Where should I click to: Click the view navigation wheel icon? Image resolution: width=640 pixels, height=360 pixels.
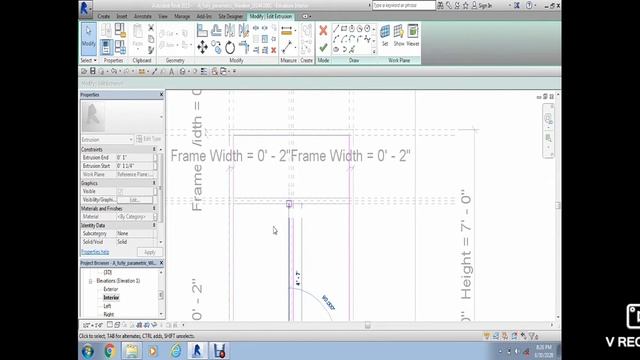(548, 119)
